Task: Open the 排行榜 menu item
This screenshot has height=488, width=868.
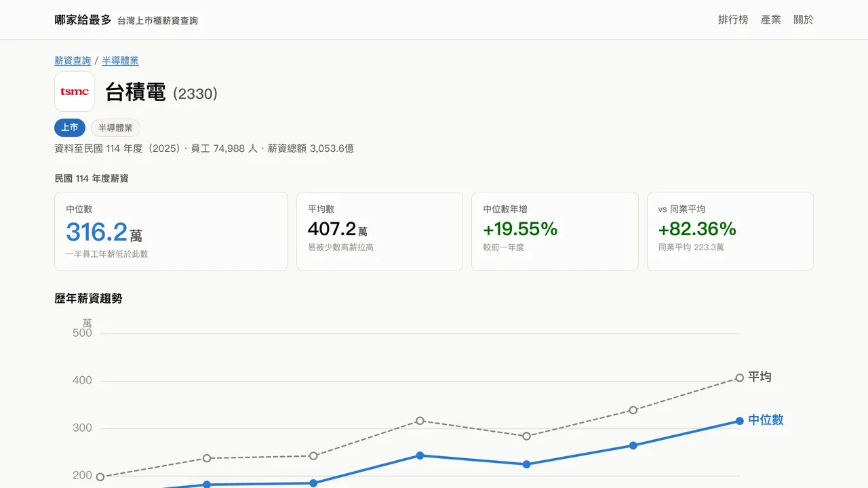Action: (733, 20)
